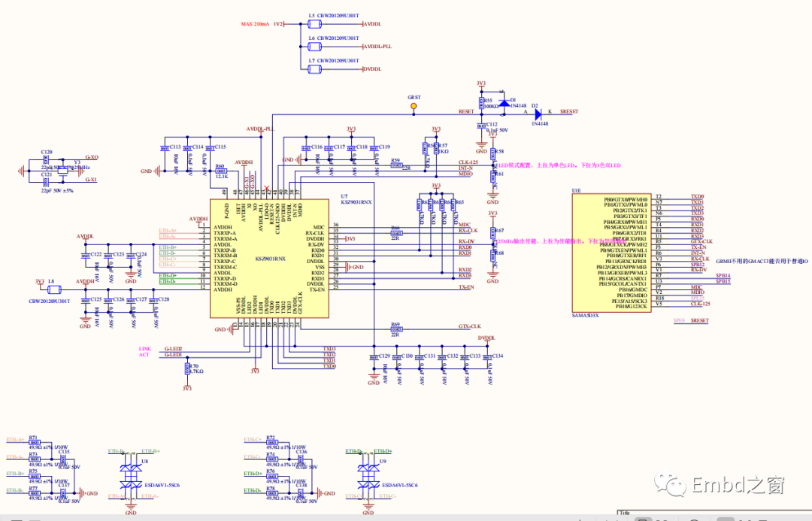Screen dimensions: 812x521
Task: Select resistor R67 symbol
Action: click(x=492, y=234)
